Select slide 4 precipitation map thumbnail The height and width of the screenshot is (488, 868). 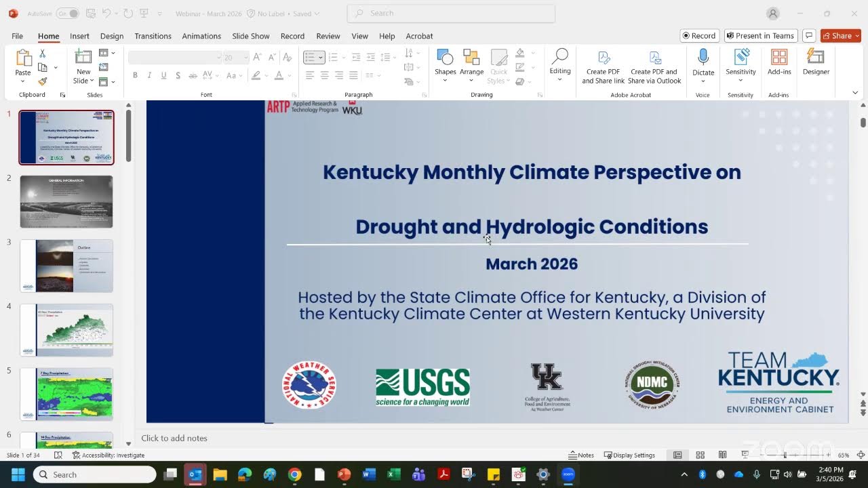pos(66,330)
